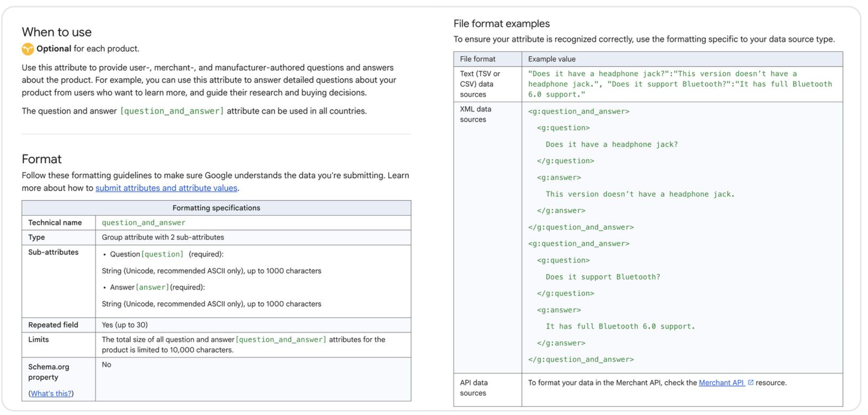868x415 pixels.
Task: Click XML line This version doesn't have a headphone jack.
Action: [x=640, y=194]
